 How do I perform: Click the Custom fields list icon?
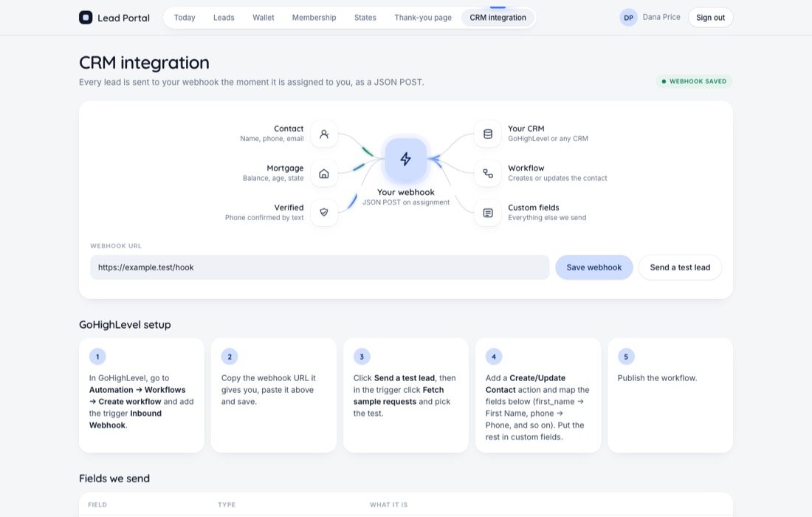coord(488,213)
